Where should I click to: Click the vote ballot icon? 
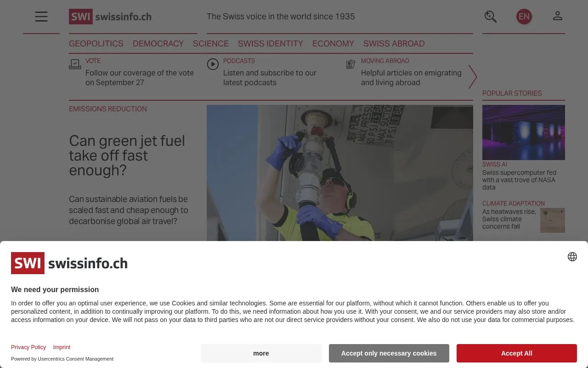tap(75, 64)
